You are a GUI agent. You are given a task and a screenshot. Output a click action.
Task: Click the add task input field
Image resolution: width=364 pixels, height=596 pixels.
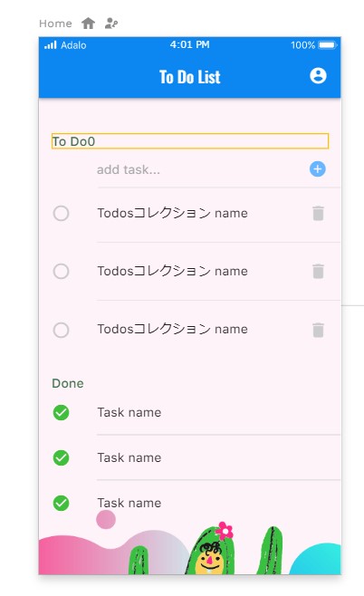pos(196,169)
